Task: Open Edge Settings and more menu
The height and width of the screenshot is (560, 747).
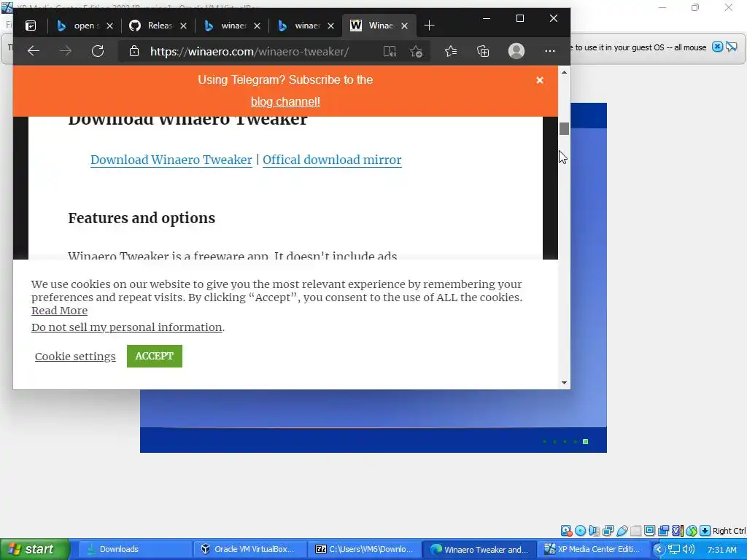Action: (x=550, y=51)
